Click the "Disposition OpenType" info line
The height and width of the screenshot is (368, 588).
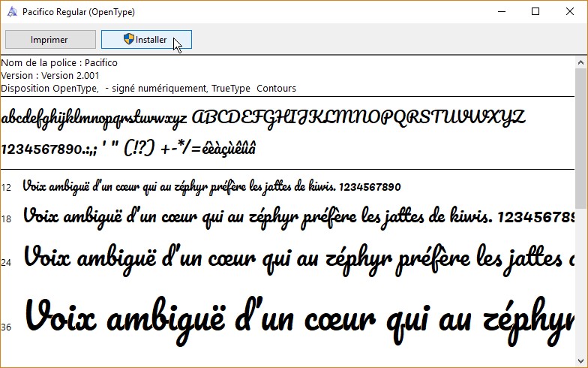(x=148, y=89)
